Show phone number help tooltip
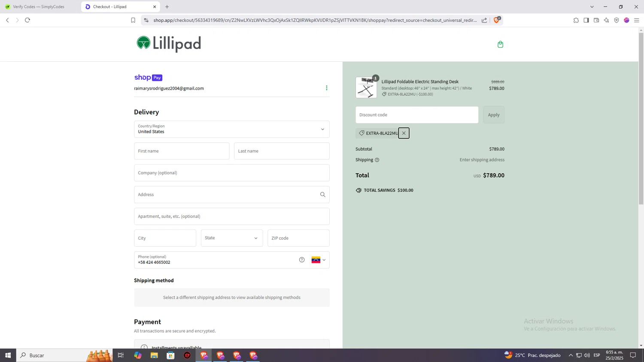The width and height of the screenshot is (644, 362). [302, 260]
